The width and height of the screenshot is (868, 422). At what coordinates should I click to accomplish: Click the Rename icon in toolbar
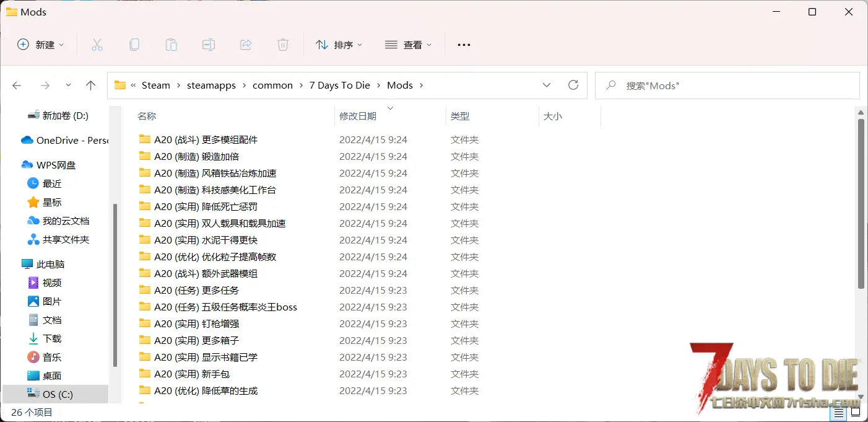209,45
